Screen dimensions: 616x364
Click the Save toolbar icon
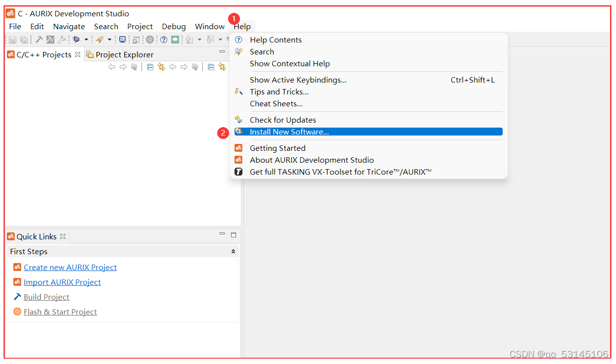click(13, 40)
